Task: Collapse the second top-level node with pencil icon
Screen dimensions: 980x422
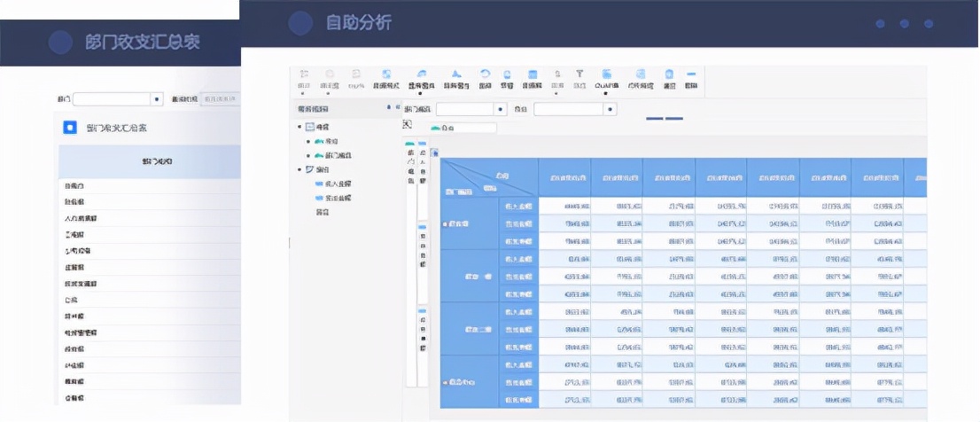Action: 300,169
